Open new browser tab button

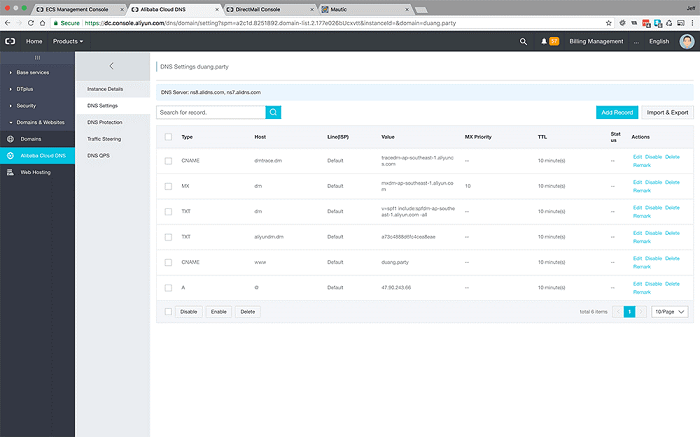pos(421,10)
